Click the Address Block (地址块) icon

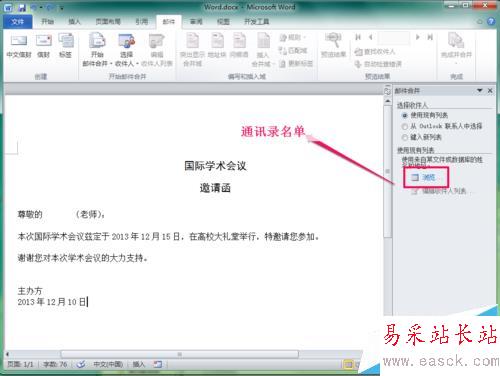pos(217,46)
